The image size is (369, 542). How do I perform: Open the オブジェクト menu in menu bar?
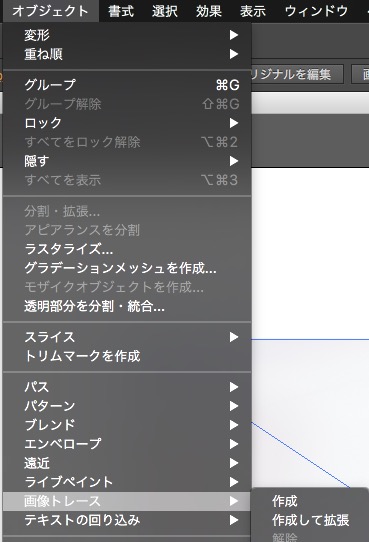(x=50, y=11)
